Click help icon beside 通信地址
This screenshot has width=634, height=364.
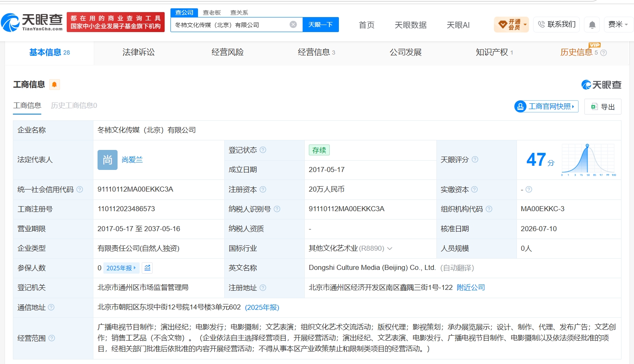click(x=51, y=307)
